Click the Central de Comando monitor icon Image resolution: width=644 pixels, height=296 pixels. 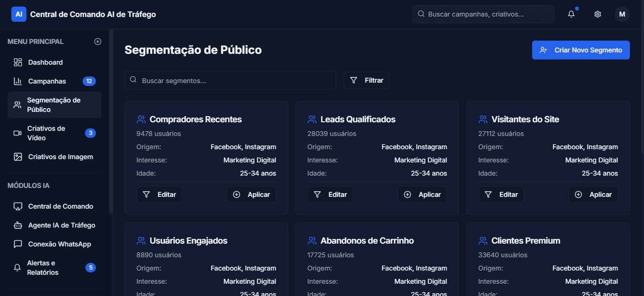pyautogui.click(x=18, y=206)
